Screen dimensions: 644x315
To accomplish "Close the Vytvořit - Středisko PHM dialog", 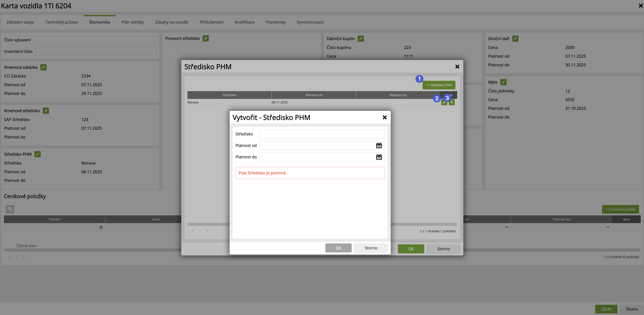I will (x=384, y=117).
